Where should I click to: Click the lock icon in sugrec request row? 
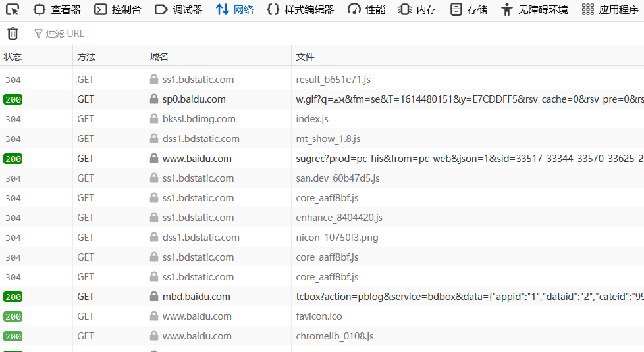[x=154, y=158]
